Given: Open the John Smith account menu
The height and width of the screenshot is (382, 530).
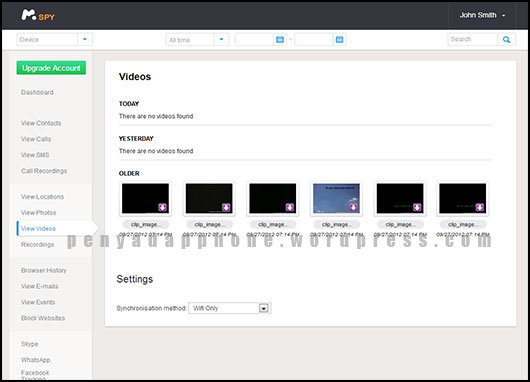Looking at the screenshot, I should click(x=482, y=15).
